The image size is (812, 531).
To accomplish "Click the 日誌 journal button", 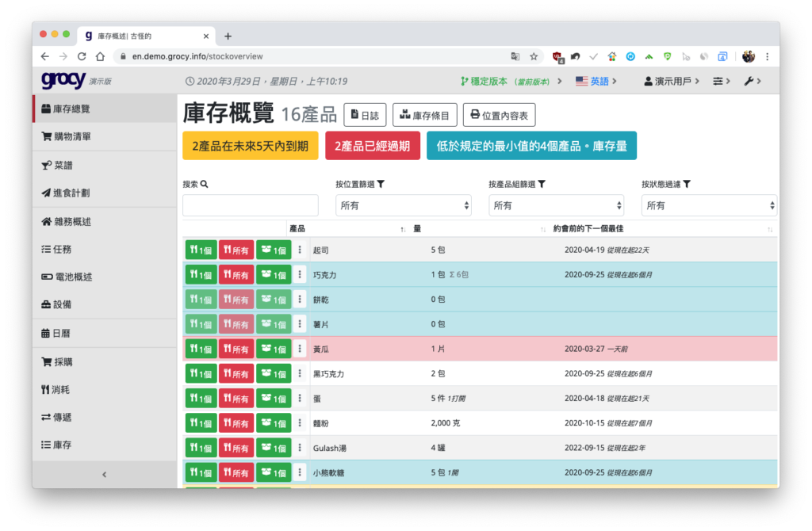I will tap(365, 115).
